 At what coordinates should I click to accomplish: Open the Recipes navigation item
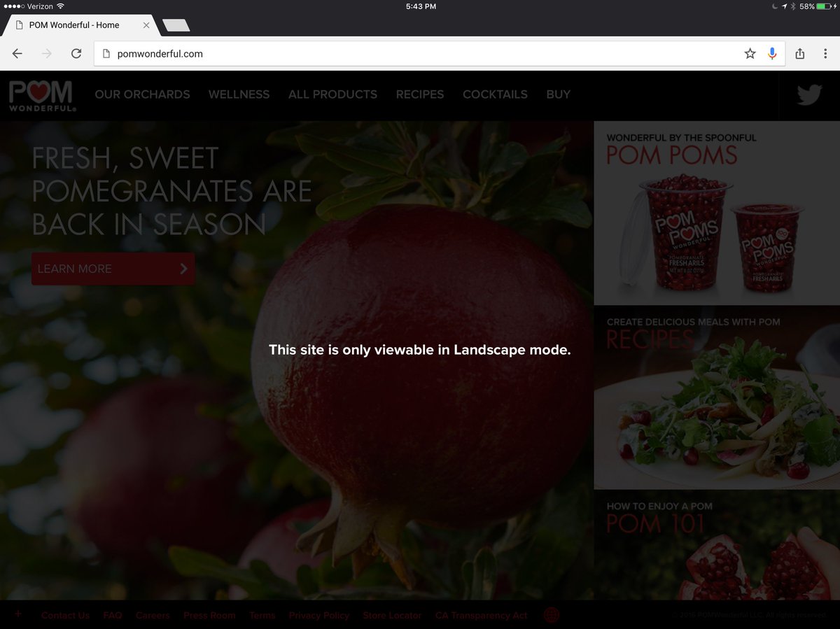(x=420, y=94)
